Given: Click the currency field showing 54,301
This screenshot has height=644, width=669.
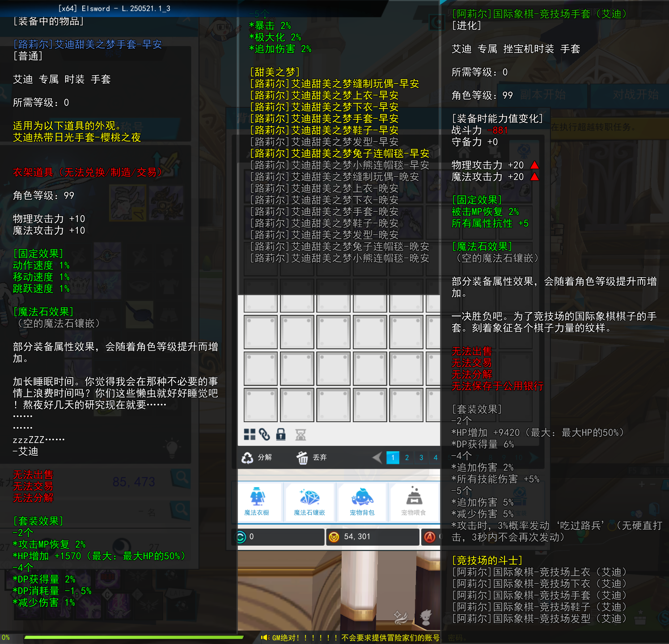Looking at the screenshot, I should tap(373, 537).
